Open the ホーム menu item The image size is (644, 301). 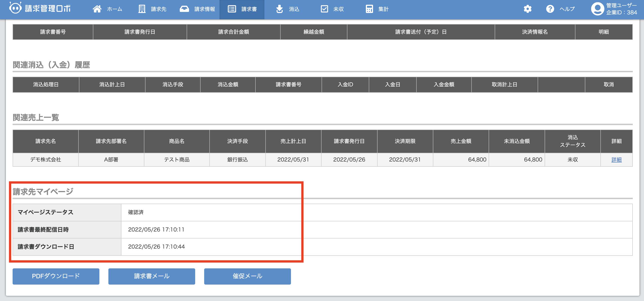114,9
